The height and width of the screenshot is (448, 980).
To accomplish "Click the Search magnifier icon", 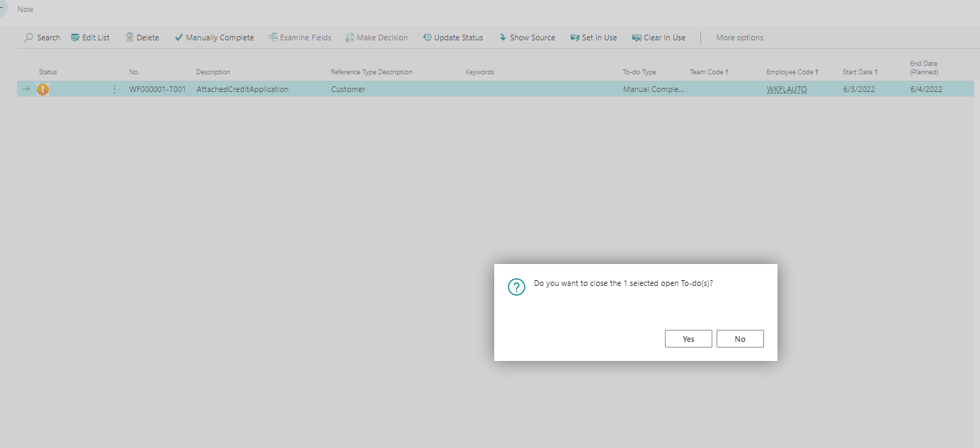I will pyautogui.click(x=29, y=38).
